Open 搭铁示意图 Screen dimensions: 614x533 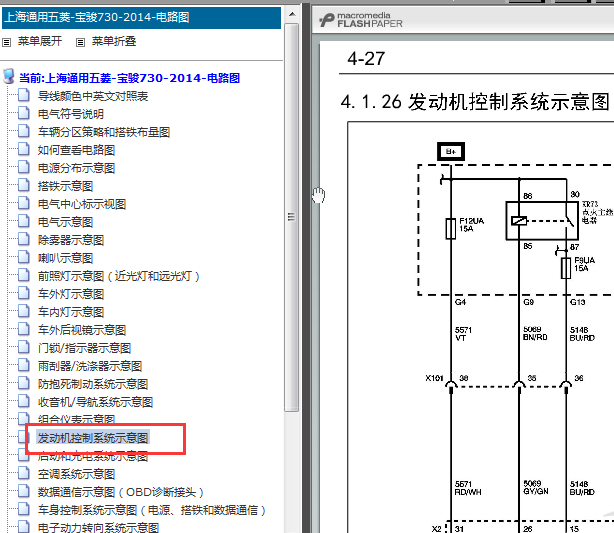pyautogui.click(x=65, y=186)
